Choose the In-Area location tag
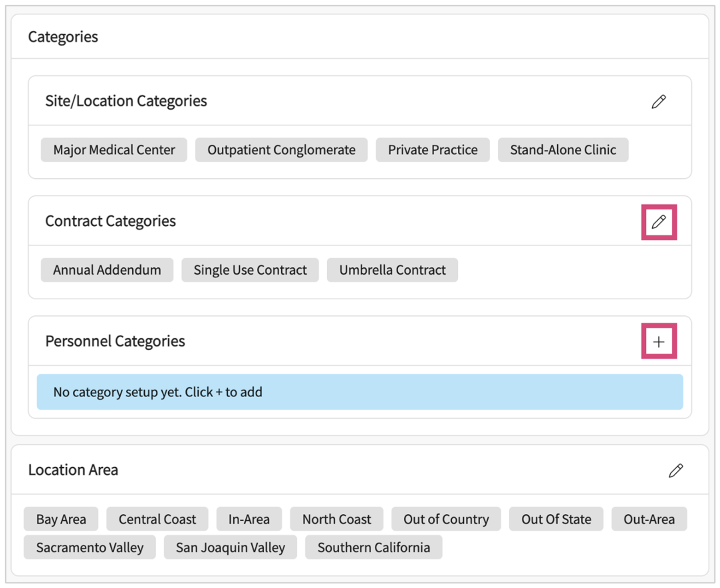 249,519
